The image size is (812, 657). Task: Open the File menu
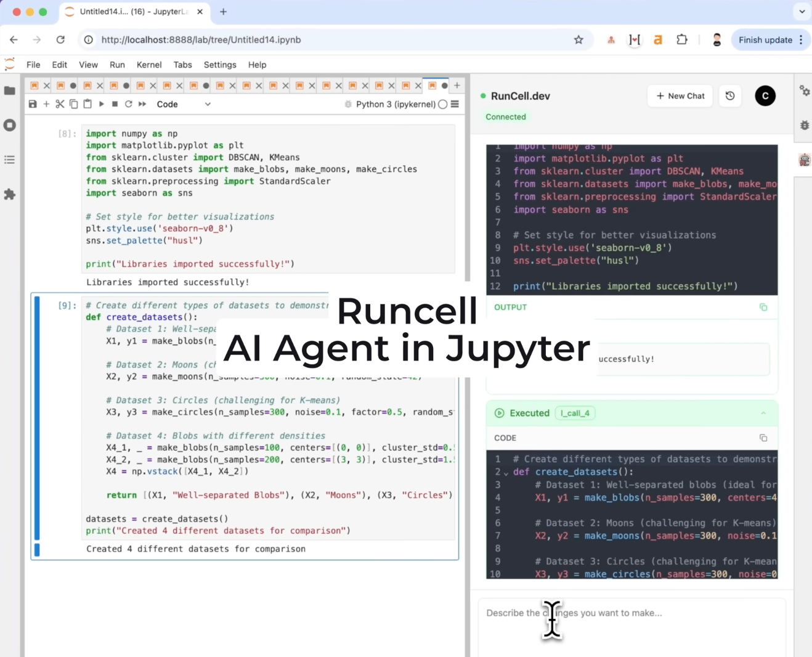pos(33,65)
